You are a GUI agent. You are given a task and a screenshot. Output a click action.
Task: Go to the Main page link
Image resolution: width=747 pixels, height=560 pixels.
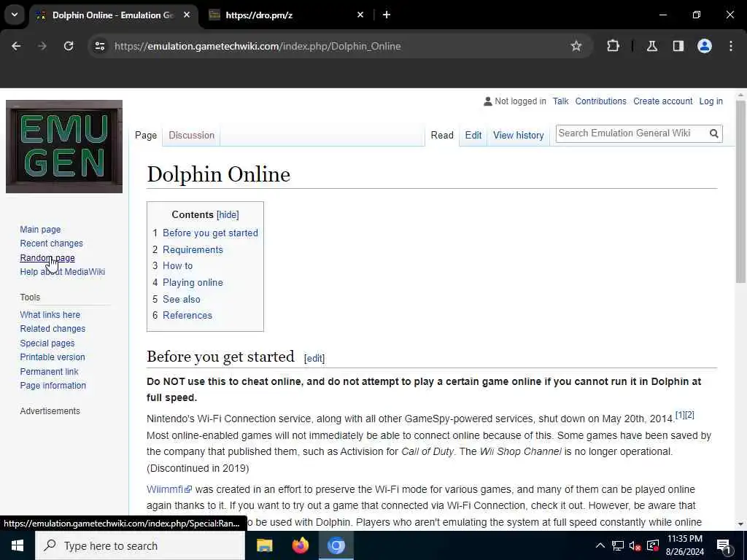(x=41, y=230)
